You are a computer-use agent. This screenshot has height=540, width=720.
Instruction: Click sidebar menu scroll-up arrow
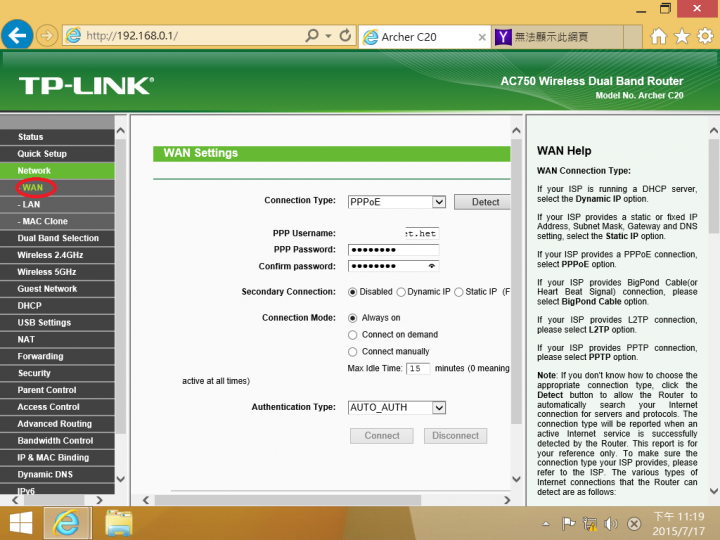point(120,130)
